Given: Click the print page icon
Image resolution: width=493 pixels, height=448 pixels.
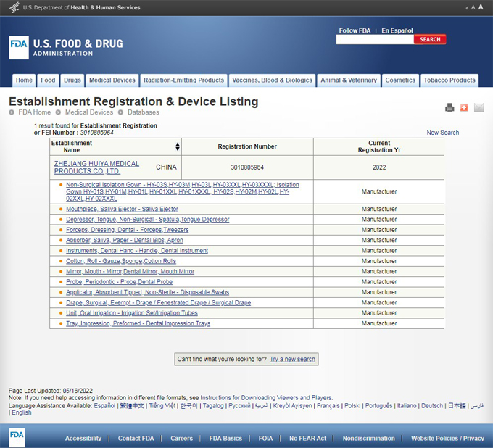Looking at the screenshot, I should [449, 108].
